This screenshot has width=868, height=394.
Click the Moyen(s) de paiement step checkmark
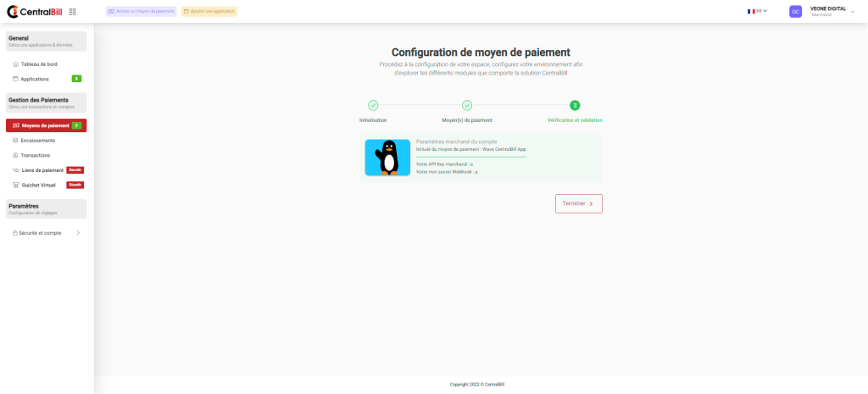click(x=467, y=105)
